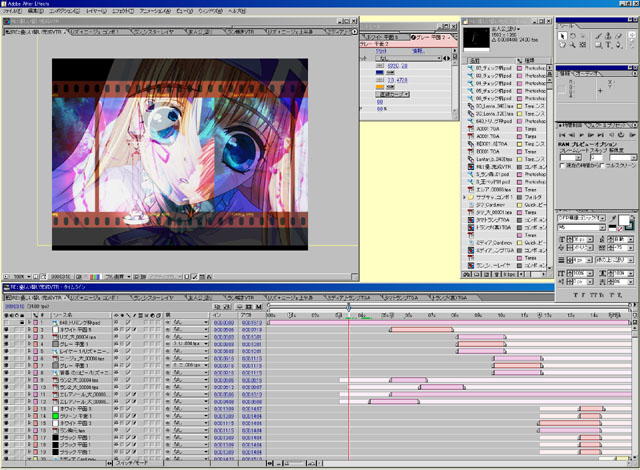
Task: Open the Layer menu
Action: pos(96,11)
